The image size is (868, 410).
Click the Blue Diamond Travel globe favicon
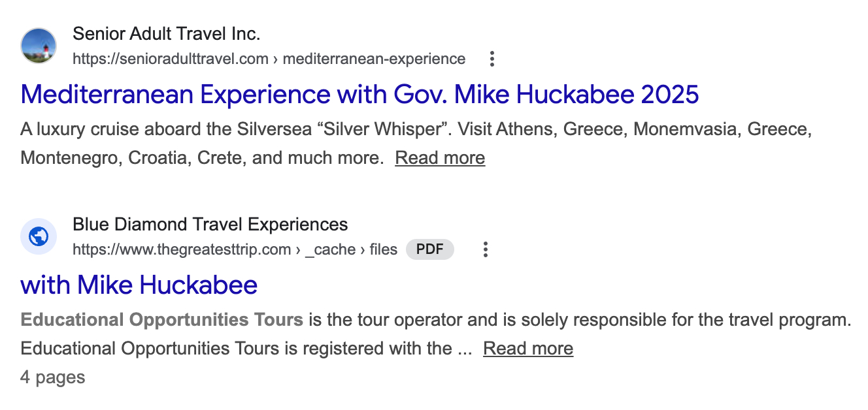click(x=39, y=236)
